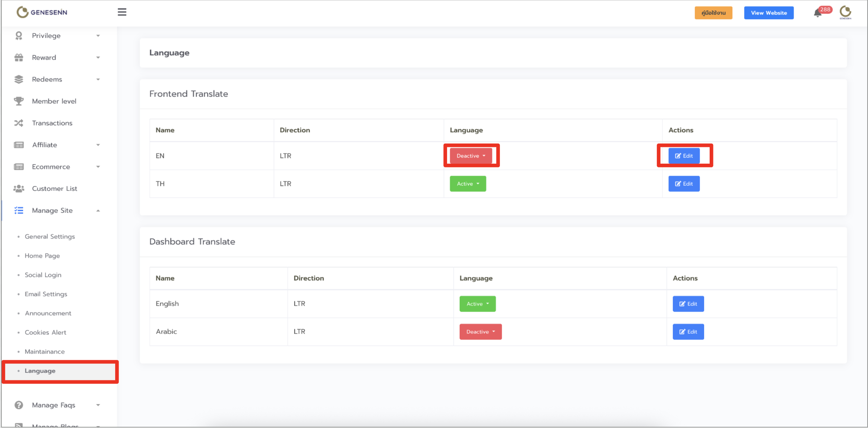The image size is (868, 428).
Task: Toggle the TH frontend Active status
Action: (468, 184)
